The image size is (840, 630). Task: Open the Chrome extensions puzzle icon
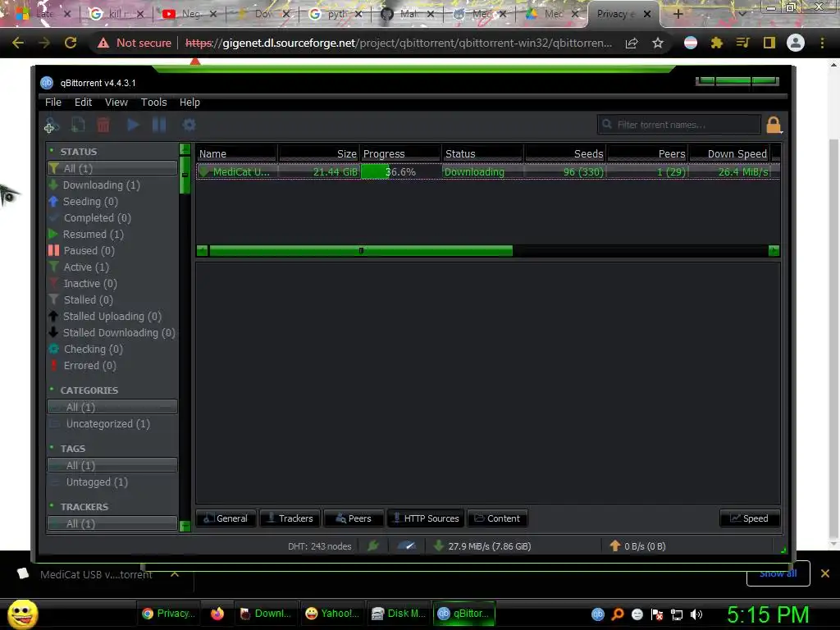tap(717, 43)
